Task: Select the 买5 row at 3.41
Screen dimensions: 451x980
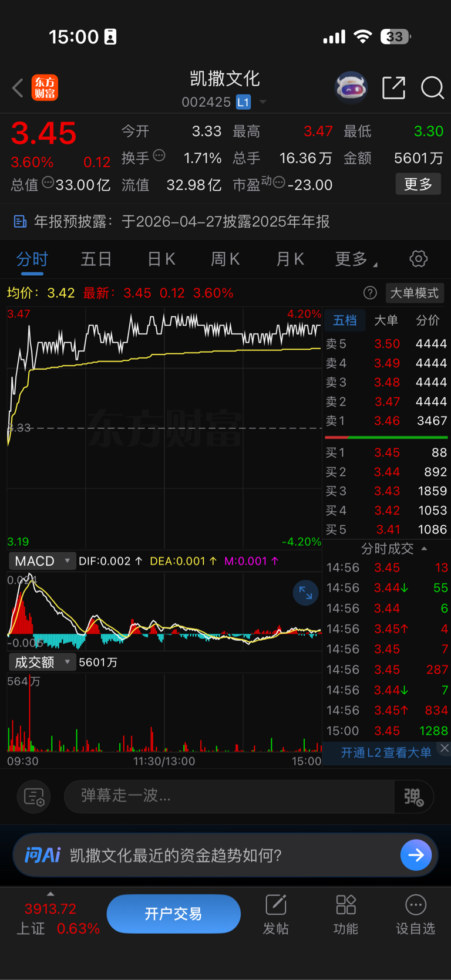Action: (386, 529)
